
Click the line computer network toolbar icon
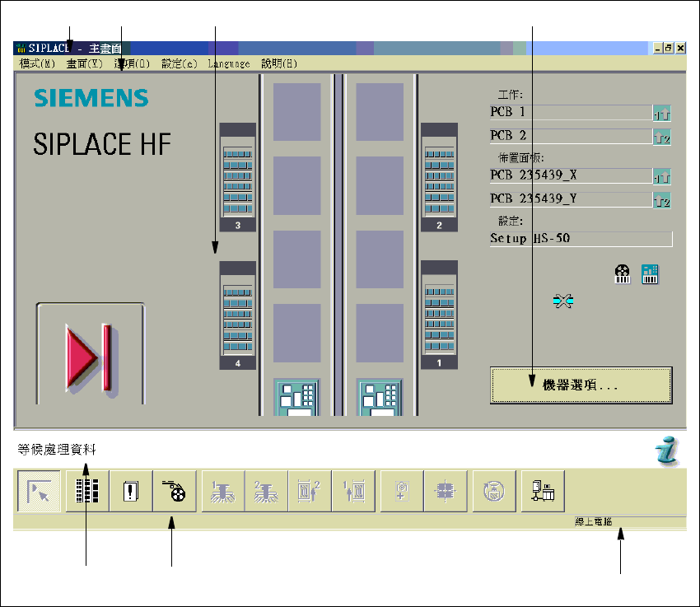tap(543, 491)
